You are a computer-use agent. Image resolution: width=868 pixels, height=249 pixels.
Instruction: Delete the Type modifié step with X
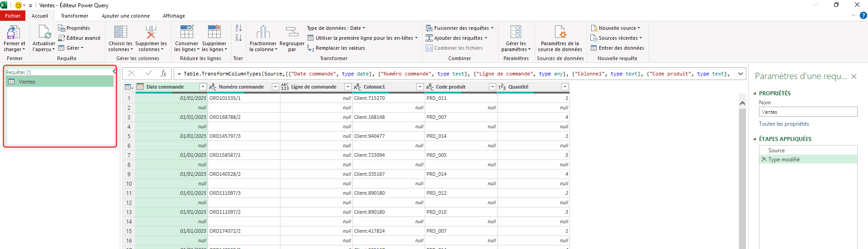pyautogui.click(x=764, y=160)
